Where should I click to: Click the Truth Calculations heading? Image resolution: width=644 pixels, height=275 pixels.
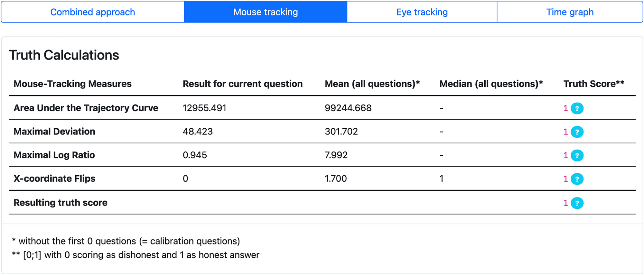pyautogui.click(x=64, y=55)
